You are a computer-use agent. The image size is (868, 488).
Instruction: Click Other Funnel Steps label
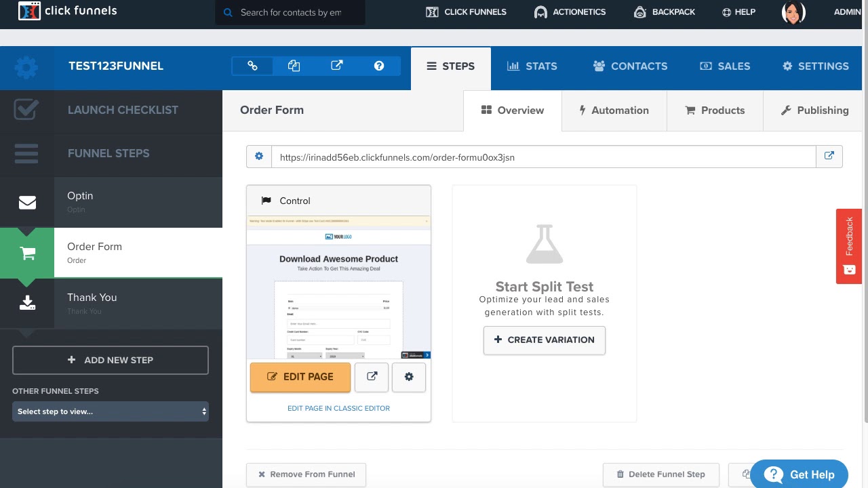(56, 391)
